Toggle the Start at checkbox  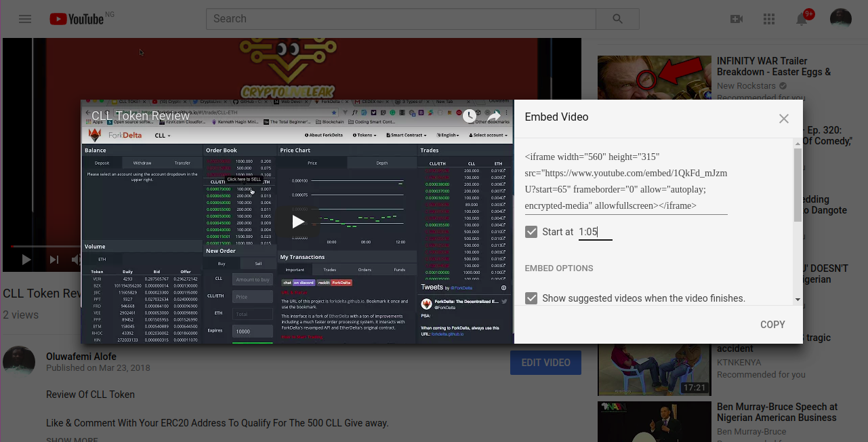tap(531, 232)
